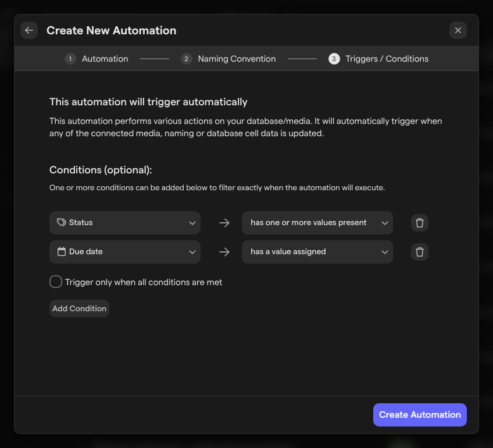The width and height of the screenshot is (493, 448).
Task: Enable 'Trigger only when all conditions are met'
Action: coord(56,282)
